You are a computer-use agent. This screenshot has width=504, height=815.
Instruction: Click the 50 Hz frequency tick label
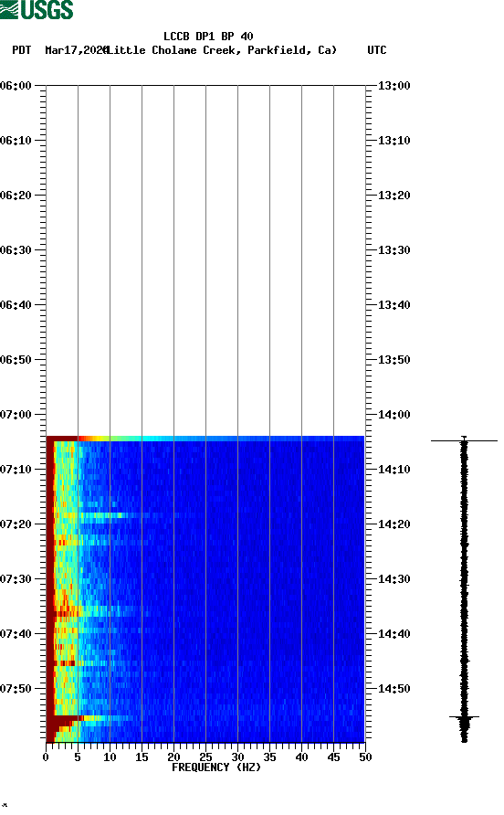pyautogui.click(x=365, y=757)
